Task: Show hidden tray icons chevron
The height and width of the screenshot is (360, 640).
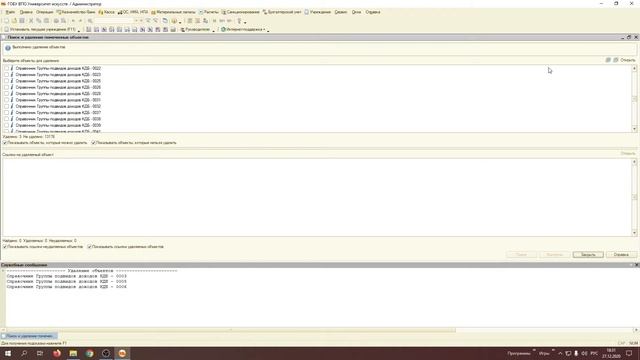Action: click(560, 353)
